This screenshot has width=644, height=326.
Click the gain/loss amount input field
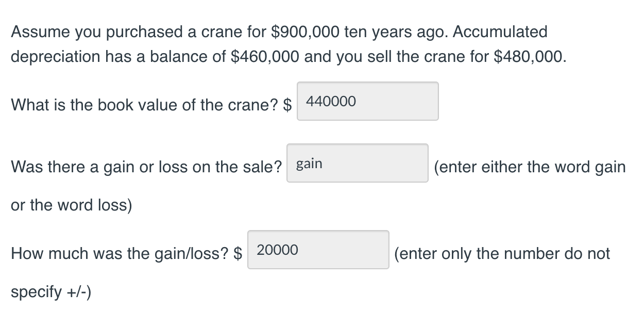(318, 251)
